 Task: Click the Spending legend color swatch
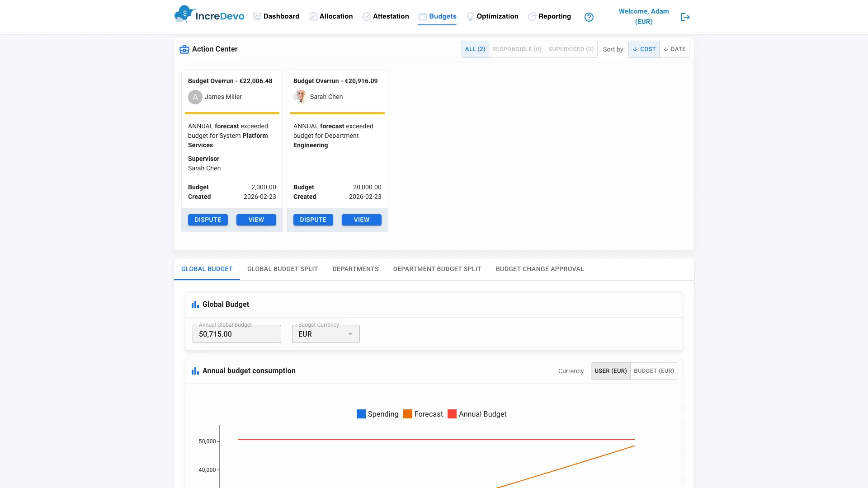point(361,413)
